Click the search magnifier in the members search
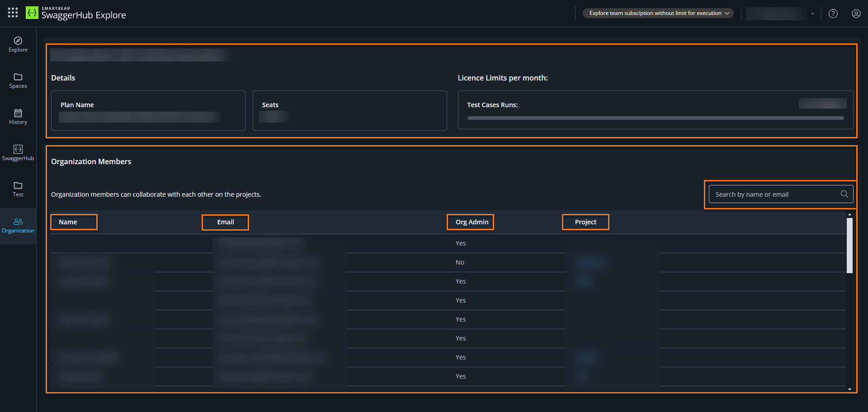 [844, 194]
